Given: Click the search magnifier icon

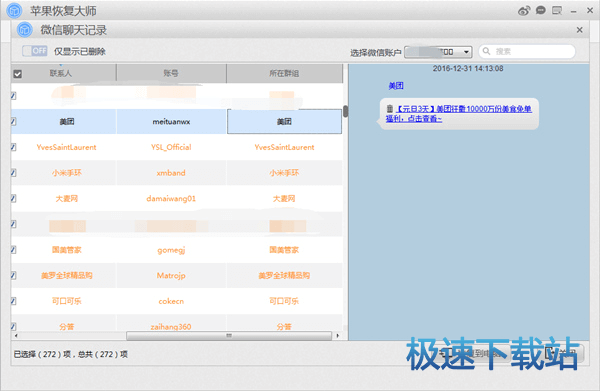Looking at the screenshot, I should pos(486,51).
